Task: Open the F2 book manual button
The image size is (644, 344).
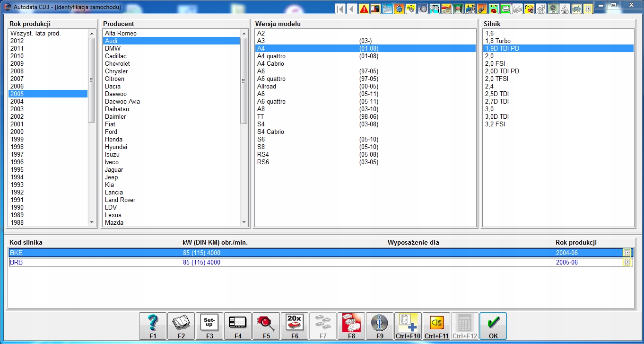Action: point(181,326)
